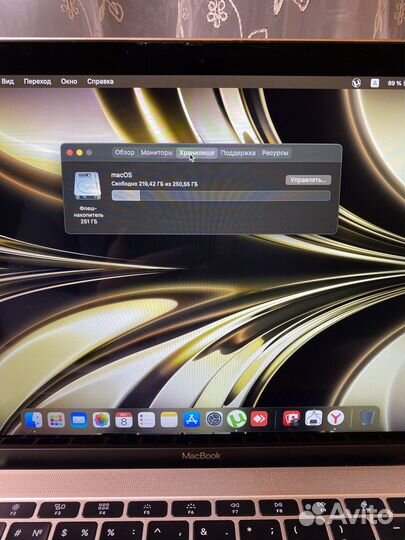The width and height of the screenshot is (405, 540).
Task: Open the red app right of dock divider
Action: tap(291, 419)
